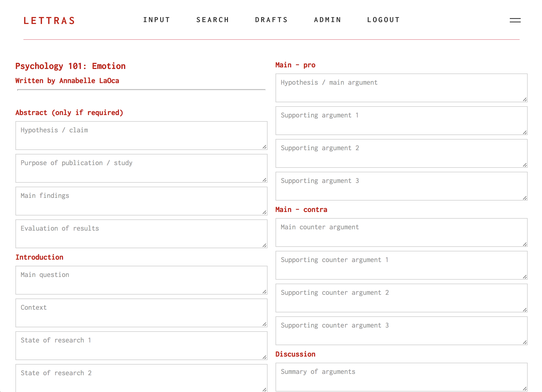Focus the Summary of arguments text area
542x392 pixels.
point(401,377)
